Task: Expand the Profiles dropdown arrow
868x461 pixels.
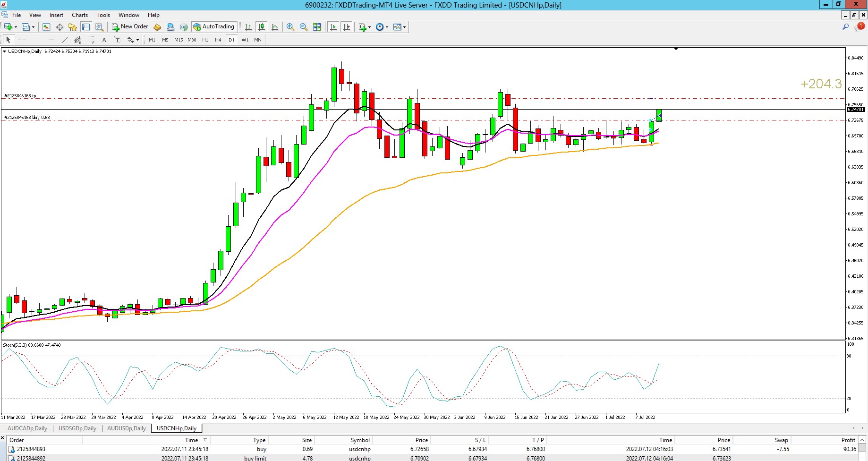Action: 33,27
